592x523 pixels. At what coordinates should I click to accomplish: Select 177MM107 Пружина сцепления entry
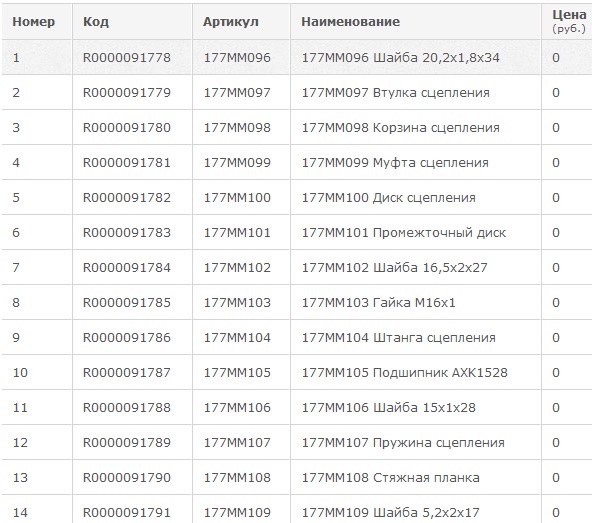[403, 443]
